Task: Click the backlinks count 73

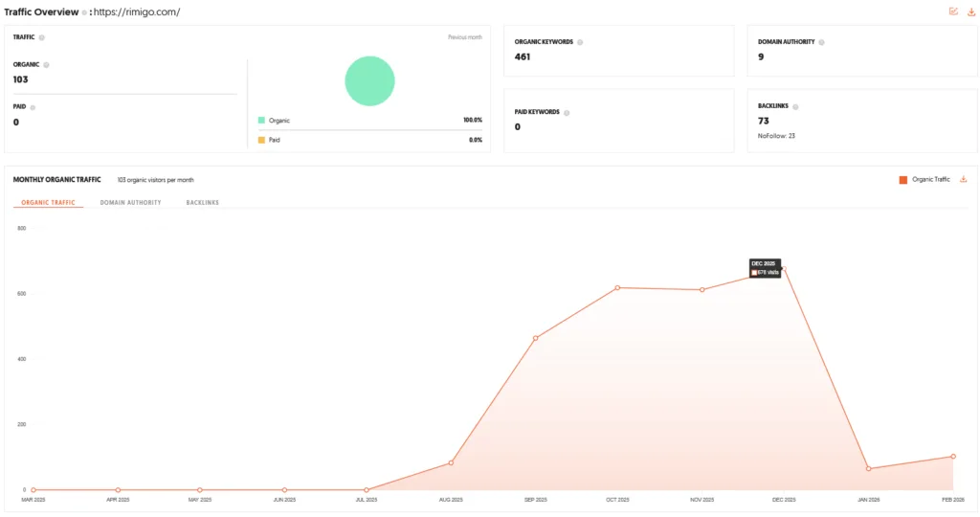Action: click(764, 121)
